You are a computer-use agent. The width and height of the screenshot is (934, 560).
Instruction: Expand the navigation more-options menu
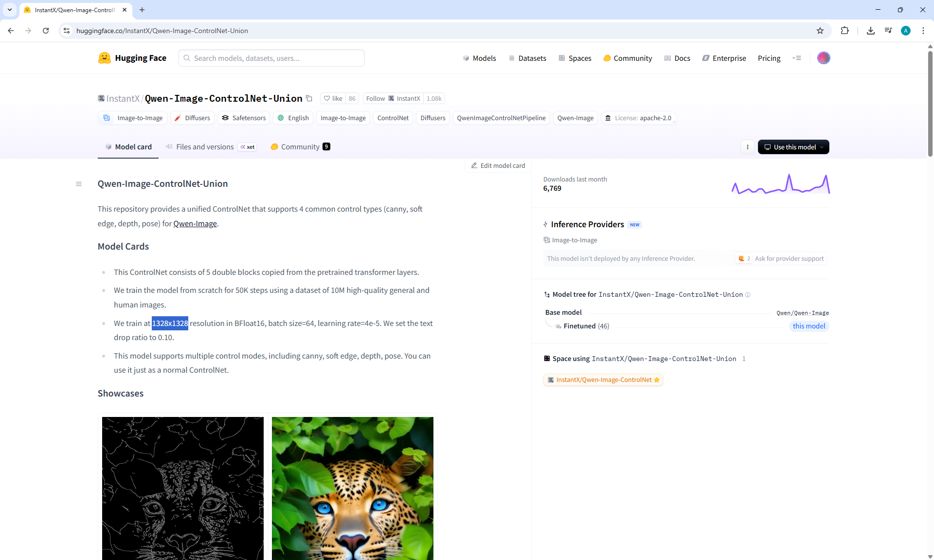pyautogui.click(x=796, y=58)
